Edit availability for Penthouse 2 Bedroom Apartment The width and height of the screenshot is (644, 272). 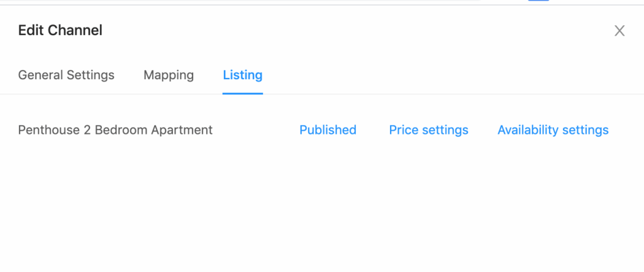tap(553, 130)
